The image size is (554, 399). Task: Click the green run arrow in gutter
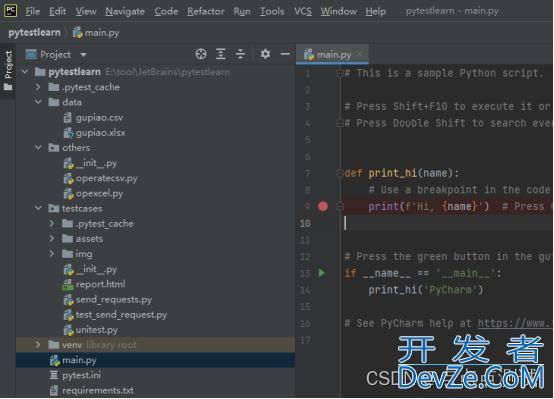(322, 273)
